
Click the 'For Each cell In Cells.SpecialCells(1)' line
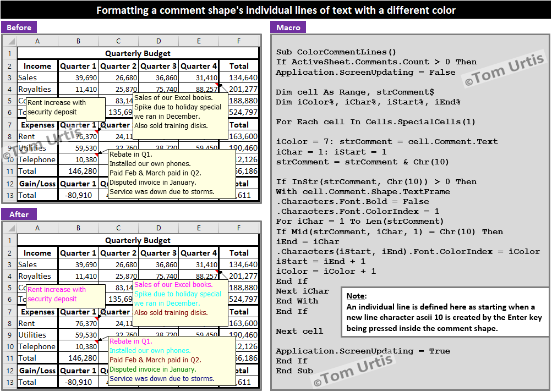[376, 122]
